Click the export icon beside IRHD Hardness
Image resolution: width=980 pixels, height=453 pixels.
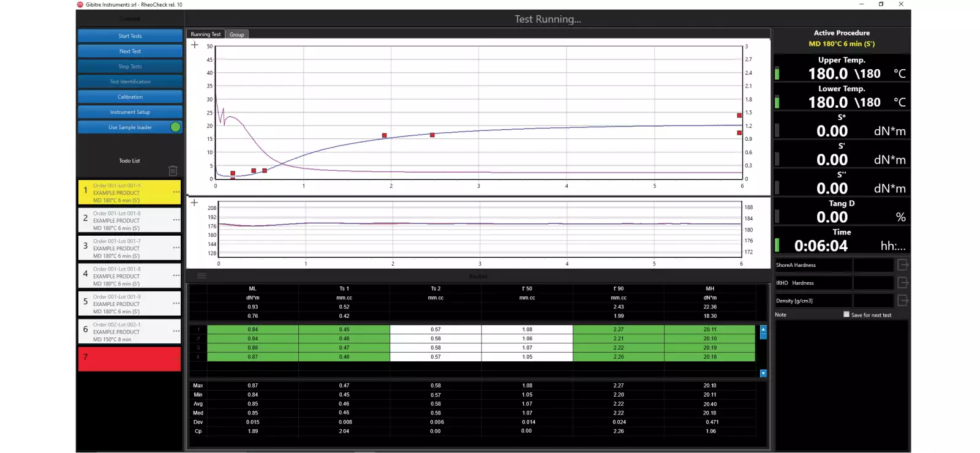coord(902,283)
